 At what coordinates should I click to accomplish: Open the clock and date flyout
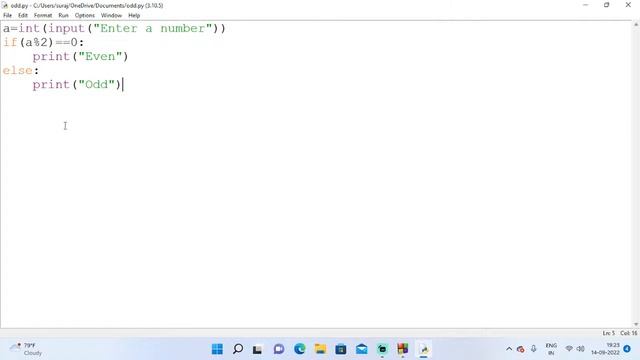pos(605,349)
